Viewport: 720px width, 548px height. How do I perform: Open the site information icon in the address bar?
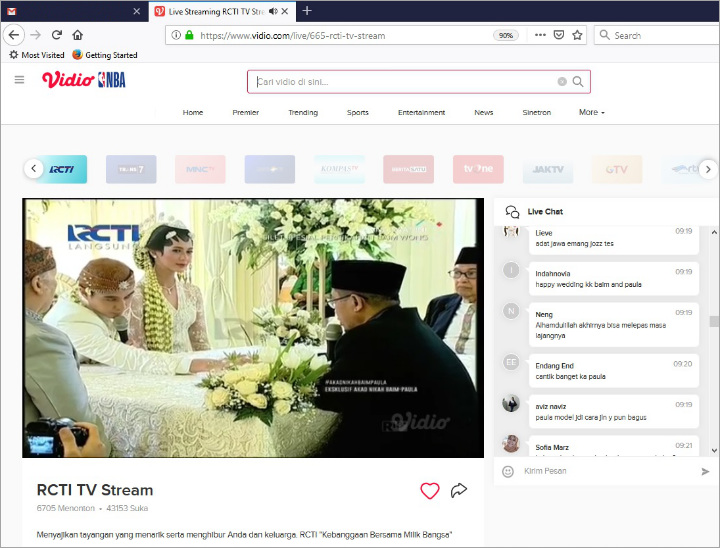pyautogui.click(x=176, y=35)
